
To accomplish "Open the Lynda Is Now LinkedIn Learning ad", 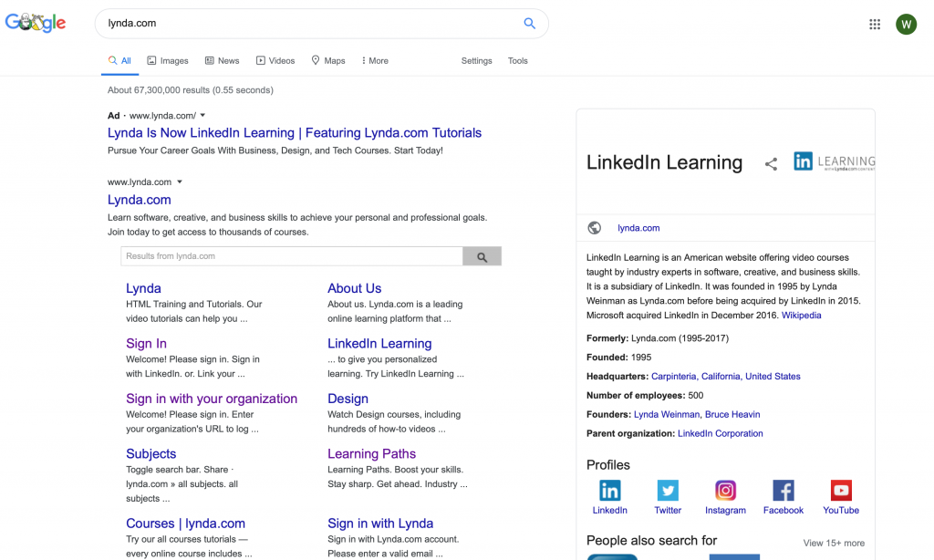I will 295,133.
